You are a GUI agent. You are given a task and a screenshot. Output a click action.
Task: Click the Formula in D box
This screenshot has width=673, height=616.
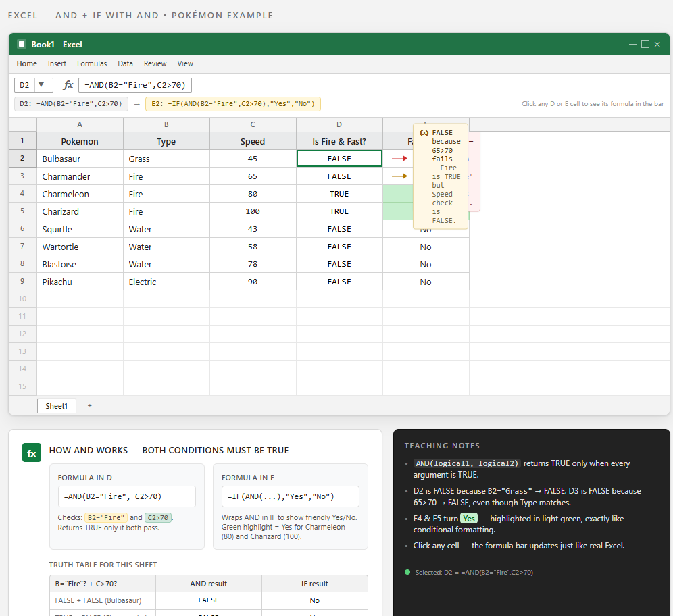[126, 496]
